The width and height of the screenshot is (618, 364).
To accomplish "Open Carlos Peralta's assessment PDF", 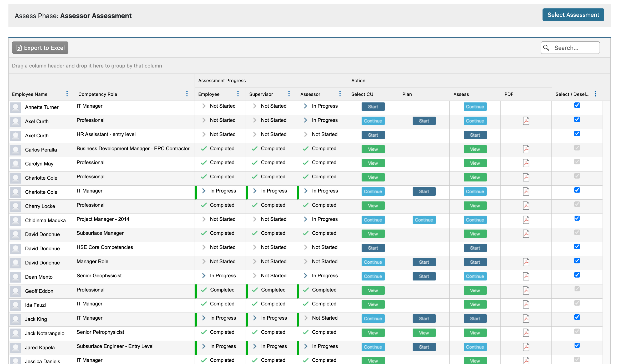I will 526,149.
